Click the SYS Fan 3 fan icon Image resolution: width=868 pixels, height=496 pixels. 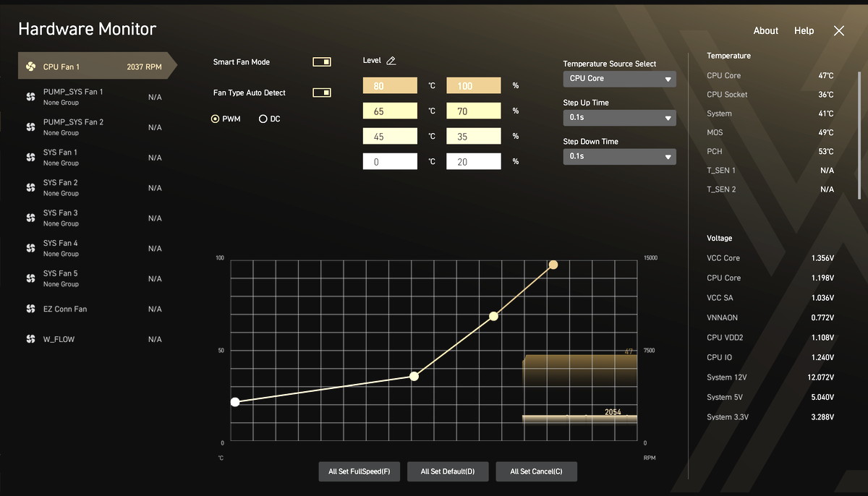point(30,218)
